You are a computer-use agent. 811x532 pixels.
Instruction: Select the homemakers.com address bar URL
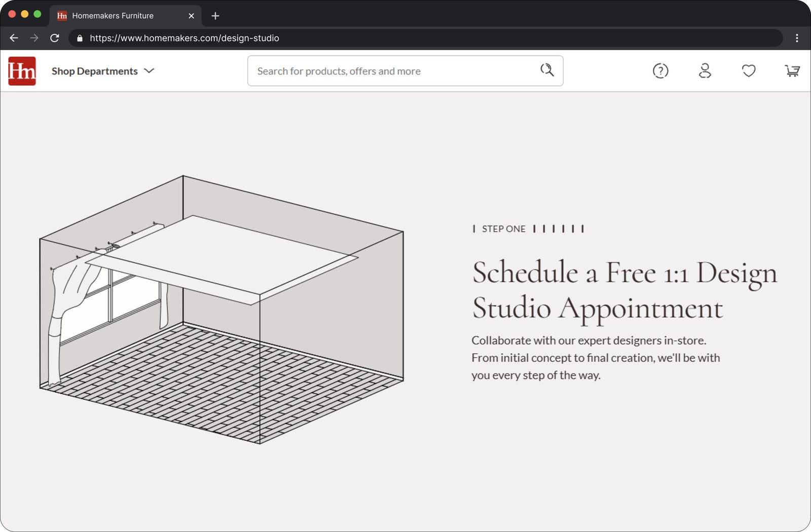pyautogui.click(x=185, y=38)
